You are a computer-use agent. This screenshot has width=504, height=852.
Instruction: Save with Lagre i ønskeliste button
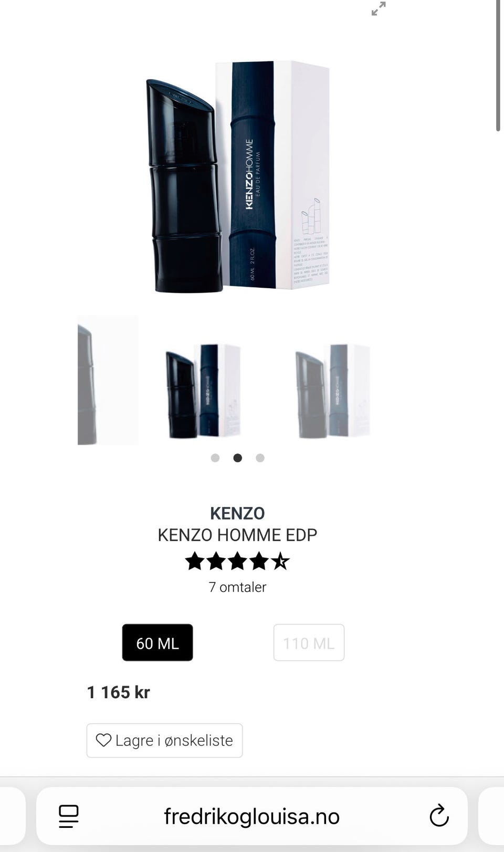coord(164,741)
